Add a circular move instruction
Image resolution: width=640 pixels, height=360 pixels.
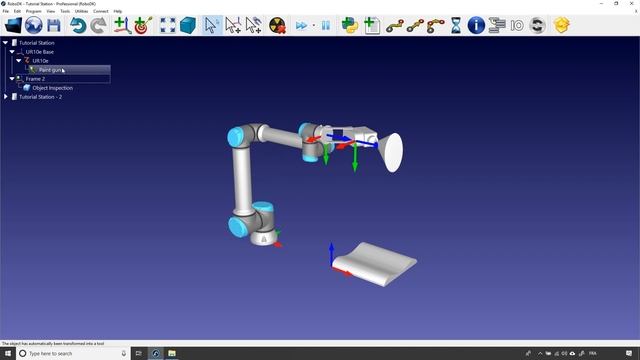tap(436, 26)
